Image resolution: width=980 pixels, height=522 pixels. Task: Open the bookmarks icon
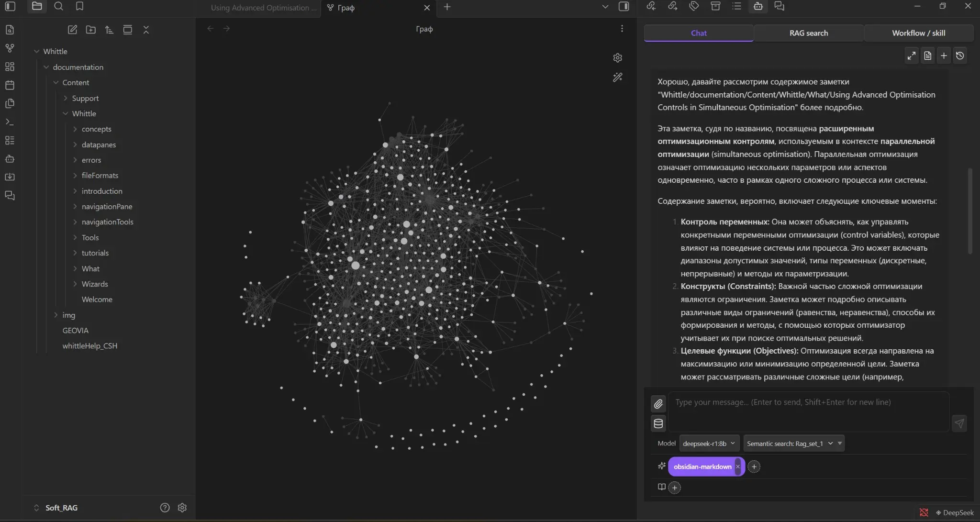point(80,6)
